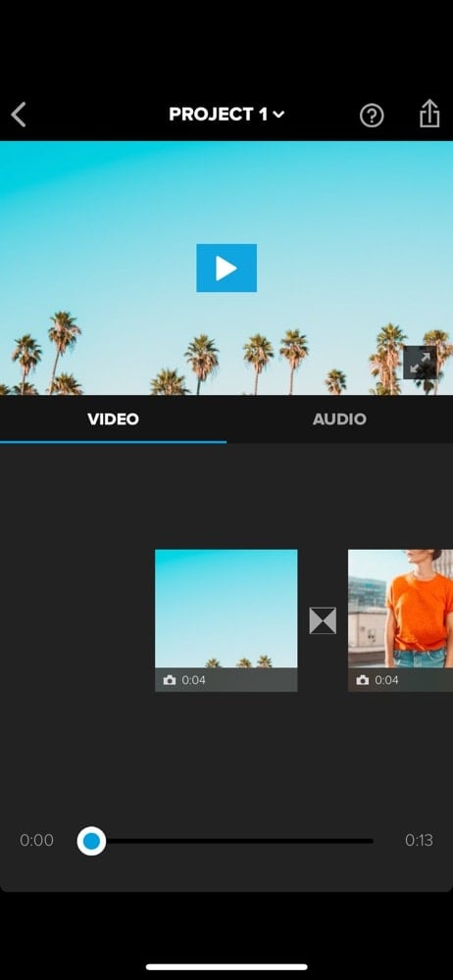Expand preview to fullscreen
The image size is (453, 980).
pyautogui.click(x=420, y=363)
